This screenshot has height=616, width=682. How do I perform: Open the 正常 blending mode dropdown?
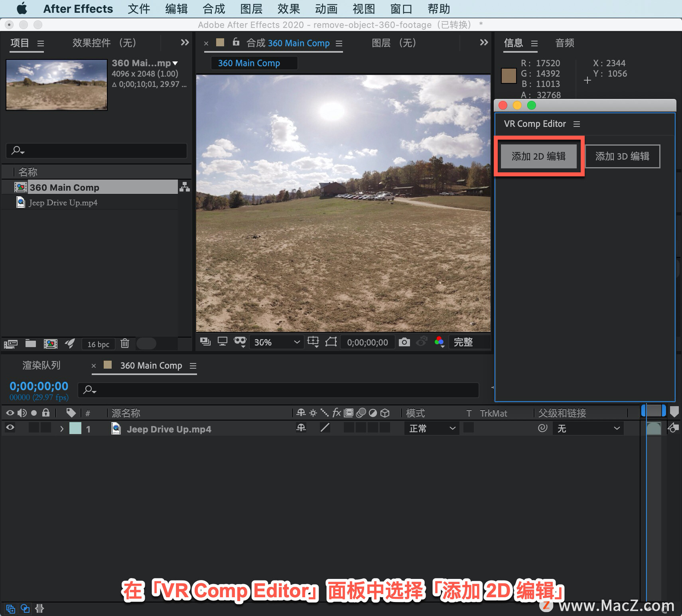click(x=432, y=428)
